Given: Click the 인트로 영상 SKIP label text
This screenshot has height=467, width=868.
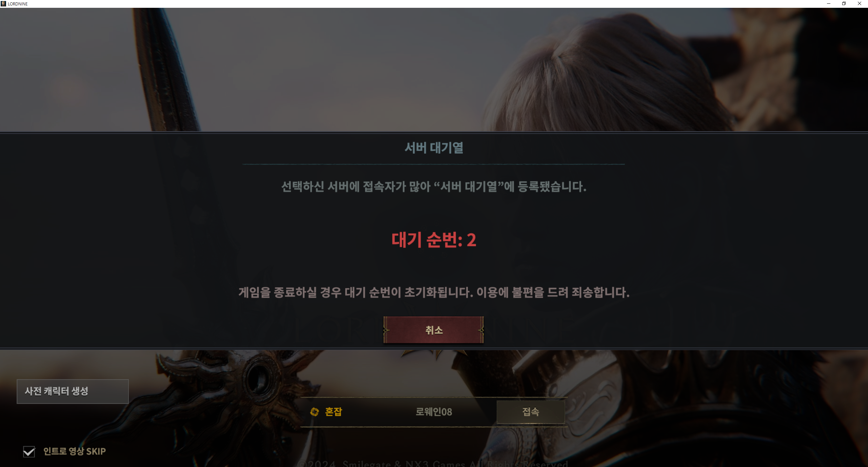Looking at the screenshot, I should tap(75, 451).
